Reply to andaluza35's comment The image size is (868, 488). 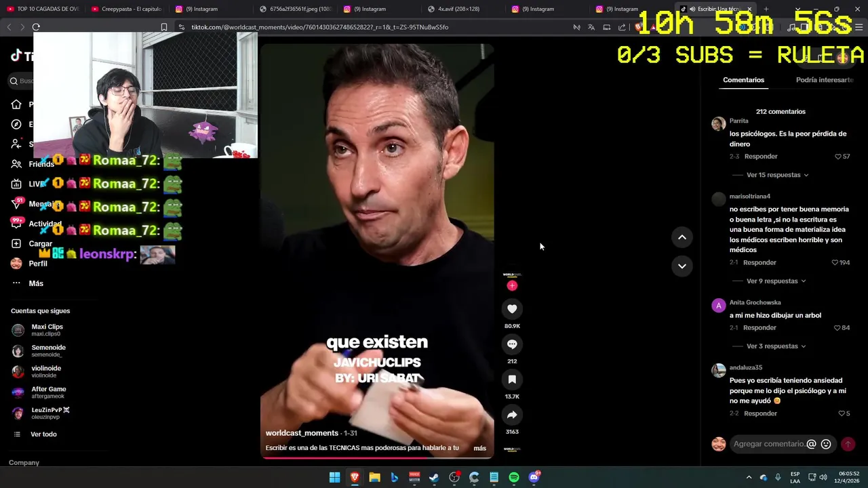pos(760,413)
